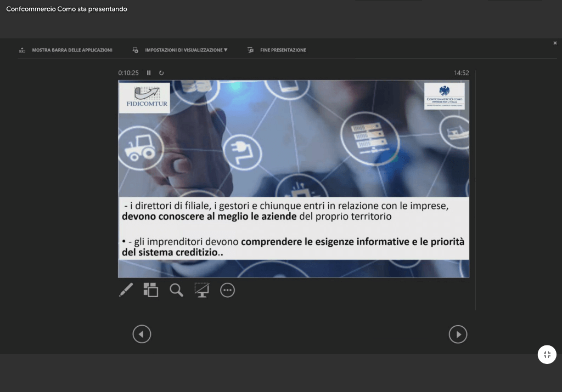
Task: Advance to the next slide
Action: tap(458, 334)
